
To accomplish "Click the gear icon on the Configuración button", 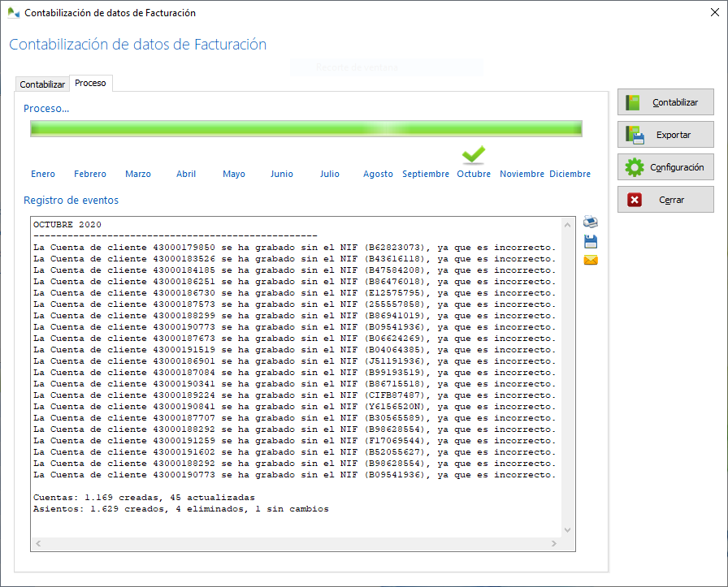I will click(635, 166).
